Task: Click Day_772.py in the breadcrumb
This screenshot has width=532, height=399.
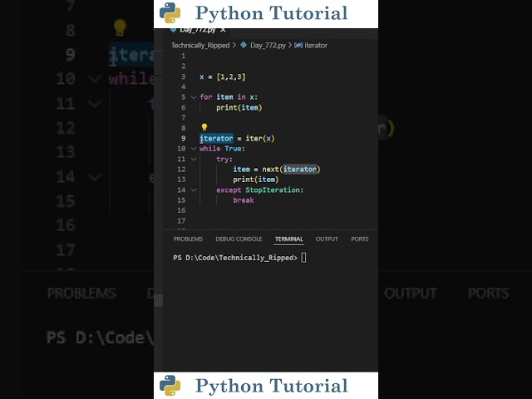Action: [x=268, y=45]
